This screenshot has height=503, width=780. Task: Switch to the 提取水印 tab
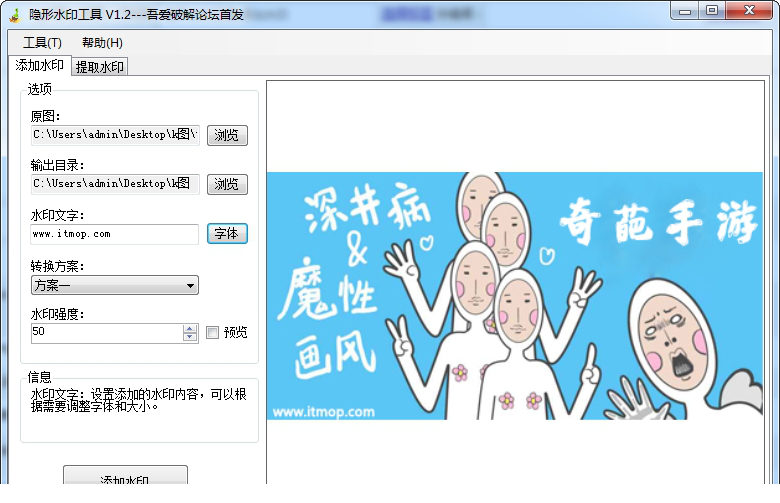99,67
